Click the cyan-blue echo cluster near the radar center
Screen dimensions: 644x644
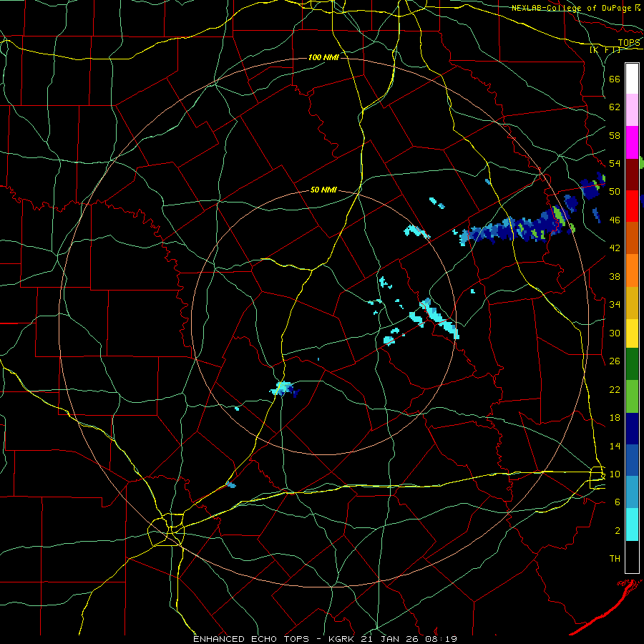[x=285, y=389]
